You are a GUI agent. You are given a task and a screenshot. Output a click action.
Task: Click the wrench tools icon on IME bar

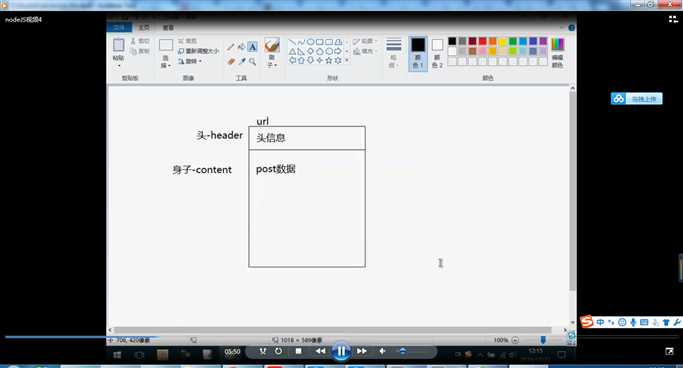point(677,322)
